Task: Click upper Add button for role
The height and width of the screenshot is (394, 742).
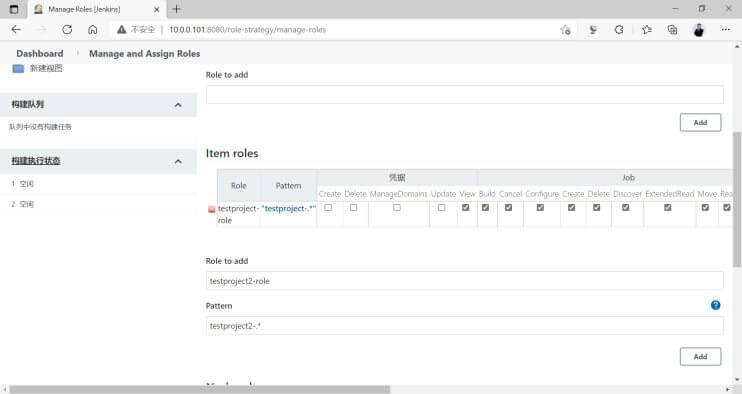Action: pos(700,123)
